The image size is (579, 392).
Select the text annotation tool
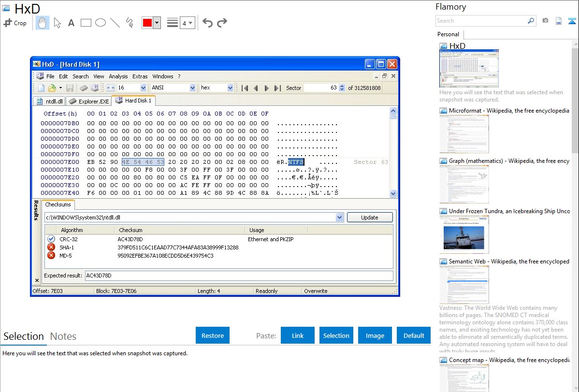click(x=71, y=23)
